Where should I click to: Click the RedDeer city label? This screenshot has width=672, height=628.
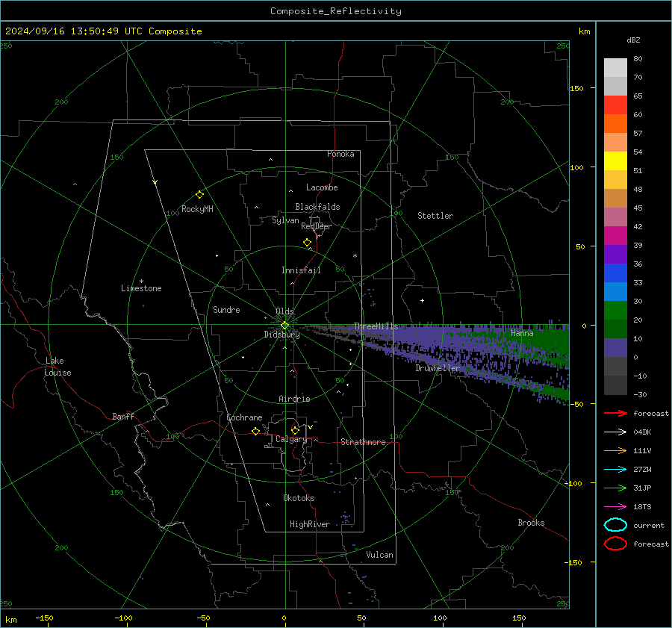point(317,226)
